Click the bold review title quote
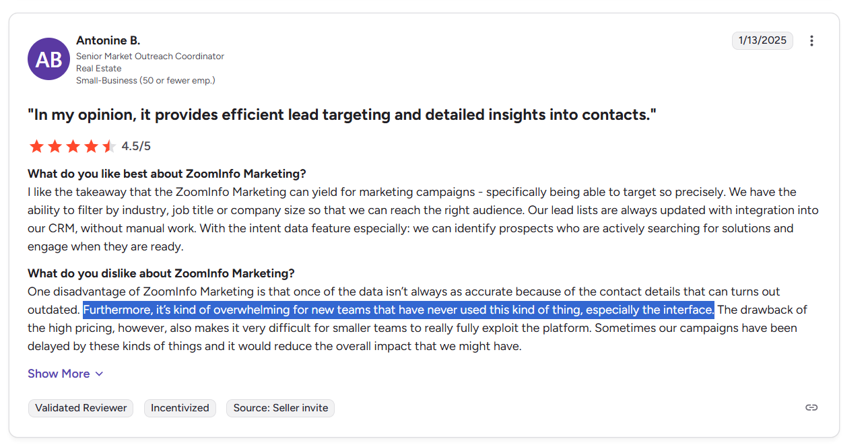868x445 pixels. [x=342, y=114]
